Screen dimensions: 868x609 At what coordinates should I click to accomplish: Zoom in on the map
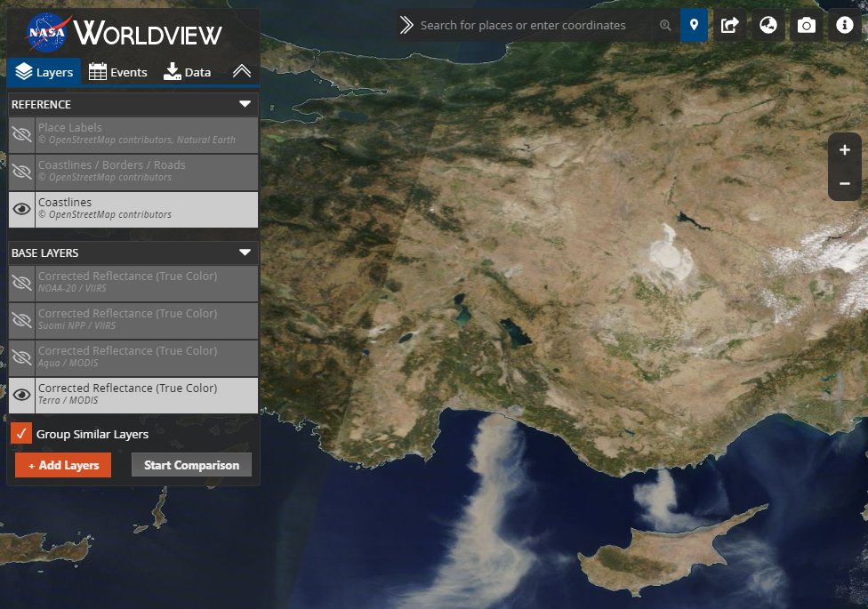click(x=844, y=150)
